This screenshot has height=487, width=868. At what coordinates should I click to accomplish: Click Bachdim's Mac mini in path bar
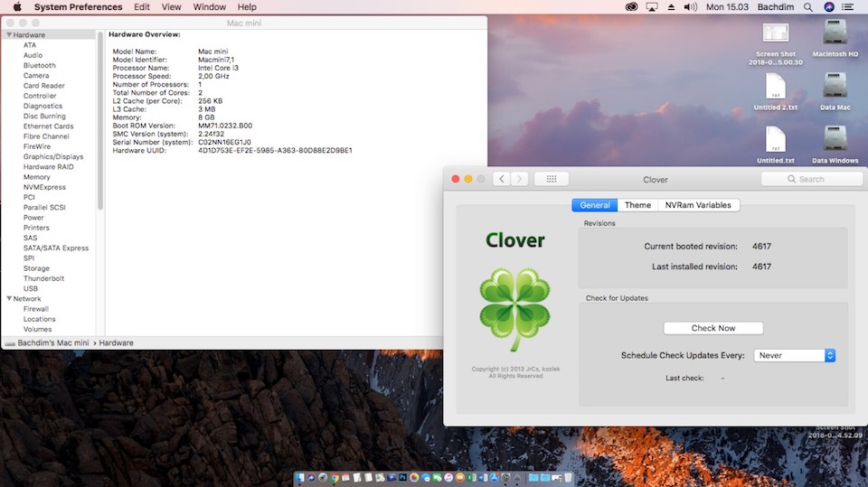[x=52, y=343]
